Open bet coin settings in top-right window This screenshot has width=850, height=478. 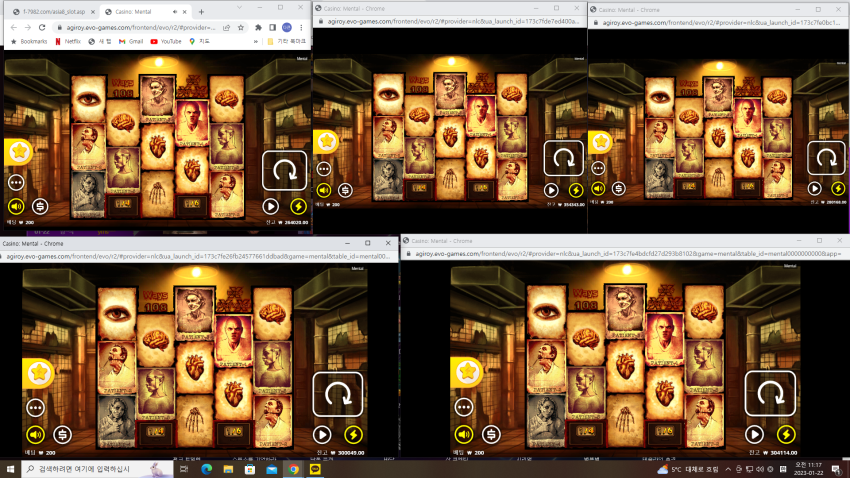click(x=619, y=189)
